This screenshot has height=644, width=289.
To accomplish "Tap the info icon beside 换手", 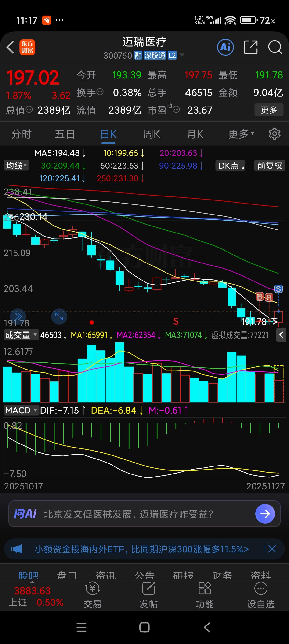I will pyautogui.click(x=100, y=92).
